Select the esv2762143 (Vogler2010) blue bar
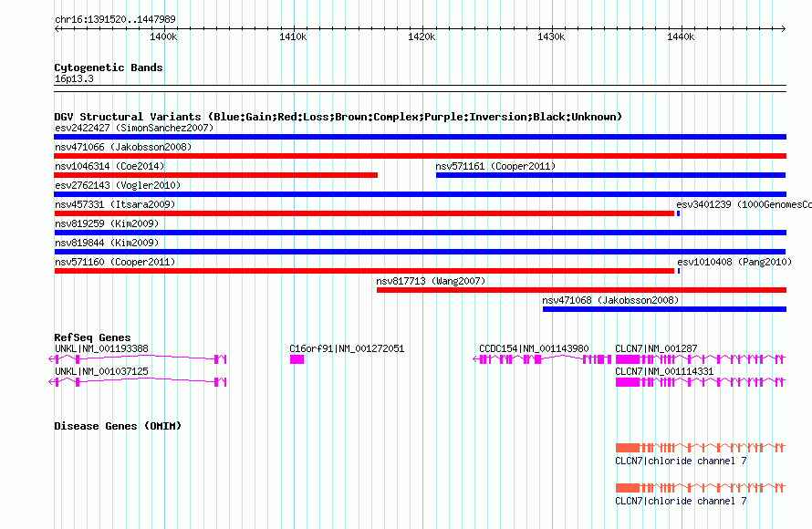 pos(420,194)
